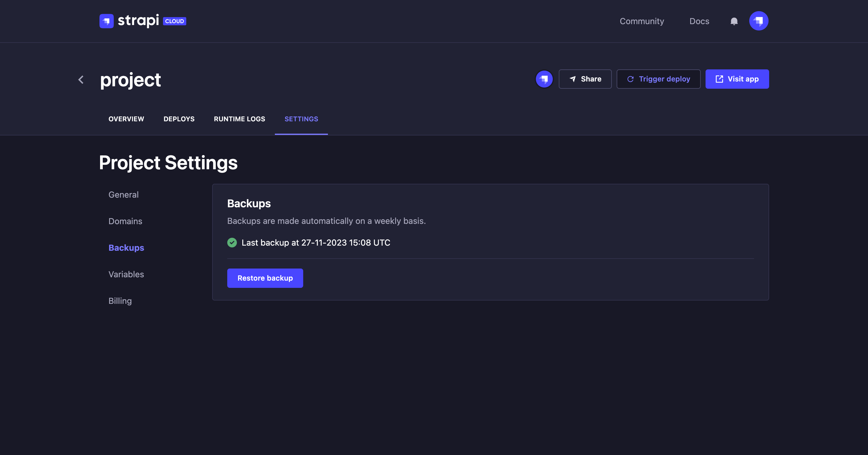View the Runtime Logs tab
The image size is (868, 455).
pos(239,119)
